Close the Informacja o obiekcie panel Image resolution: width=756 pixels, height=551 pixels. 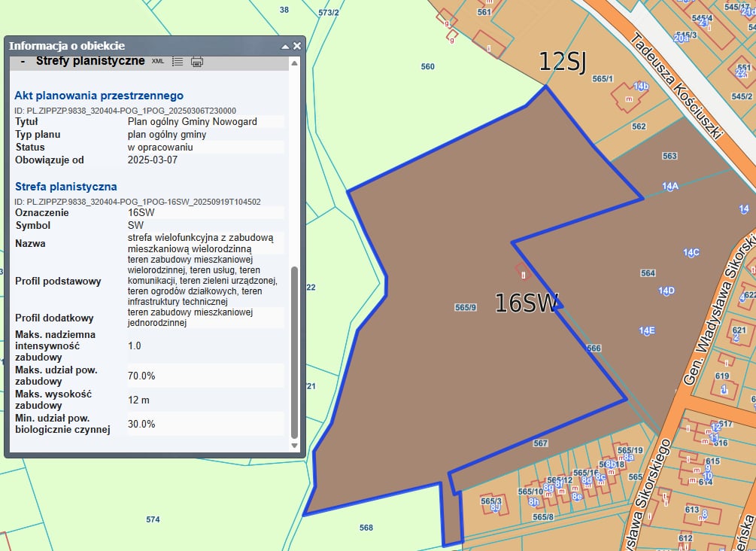297,46
